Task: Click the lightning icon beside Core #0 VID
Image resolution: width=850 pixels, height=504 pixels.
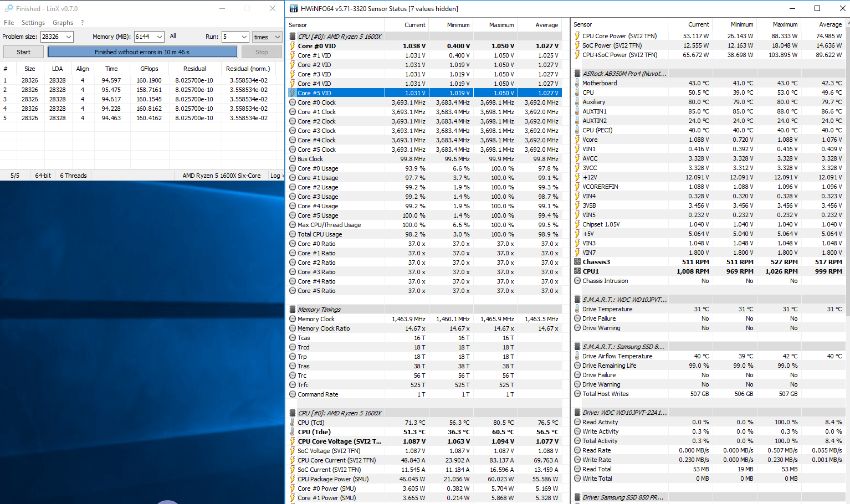Action: coord(293,46)
